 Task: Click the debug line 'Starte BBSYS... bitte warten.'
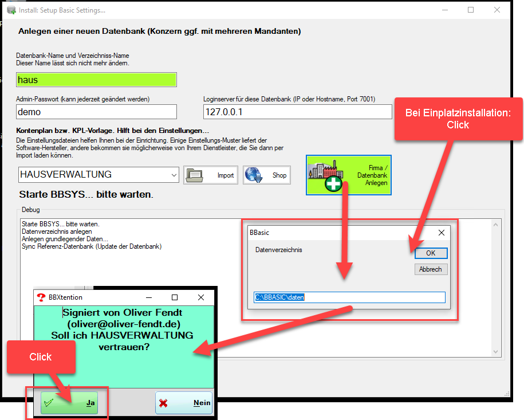click(x=61, y=224)
